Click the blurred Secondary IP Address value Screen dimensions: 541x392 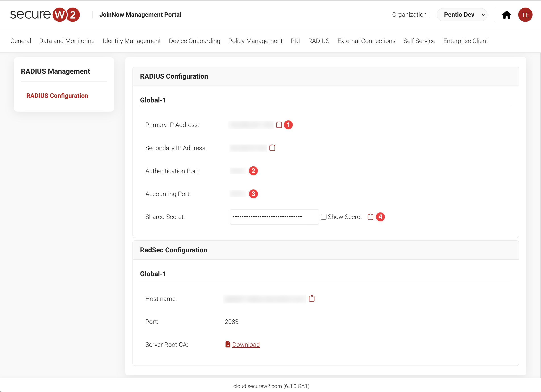(248, 148)
